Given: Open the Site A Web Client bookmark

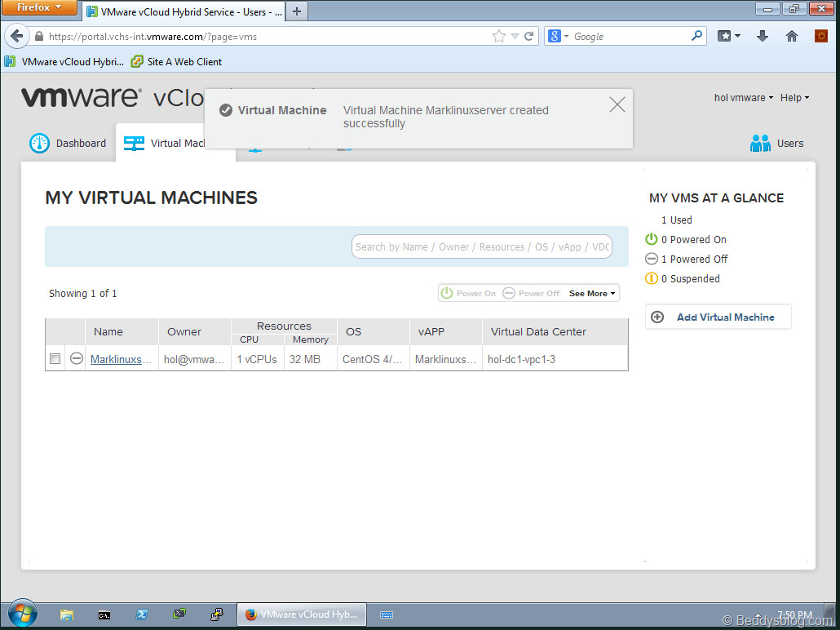Looking at the screenshot, I should (176, 62).
